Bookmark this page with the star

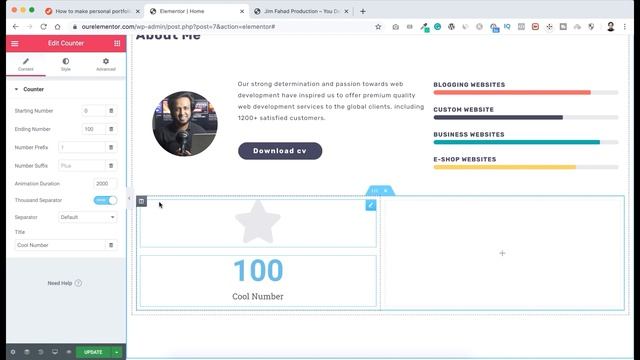[378, 27]
